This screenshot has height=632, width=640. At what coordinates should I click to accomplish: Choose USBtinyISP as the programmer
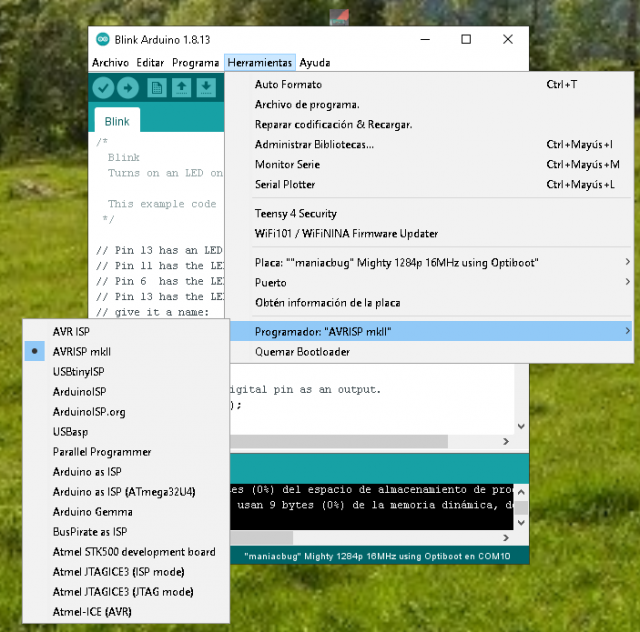pos(78,371)
